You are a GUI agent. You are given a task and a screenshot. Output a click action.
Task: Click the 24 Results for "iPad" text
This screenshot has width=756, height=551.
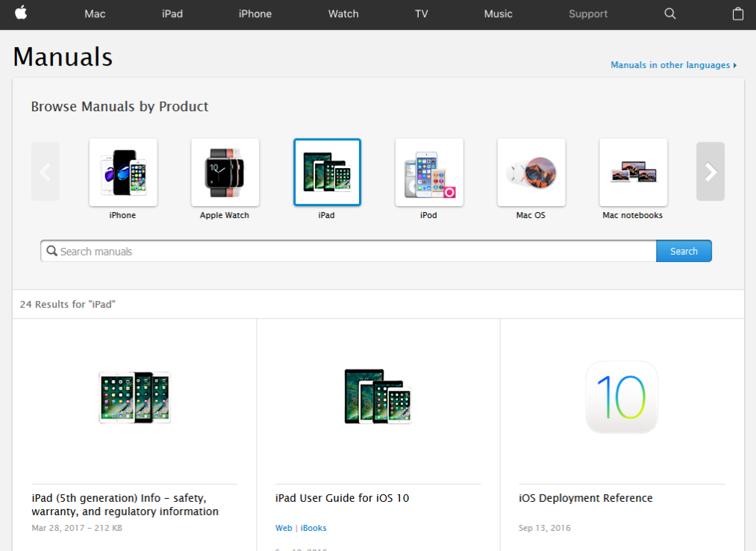pyautogui.click(x=67, y=305)
